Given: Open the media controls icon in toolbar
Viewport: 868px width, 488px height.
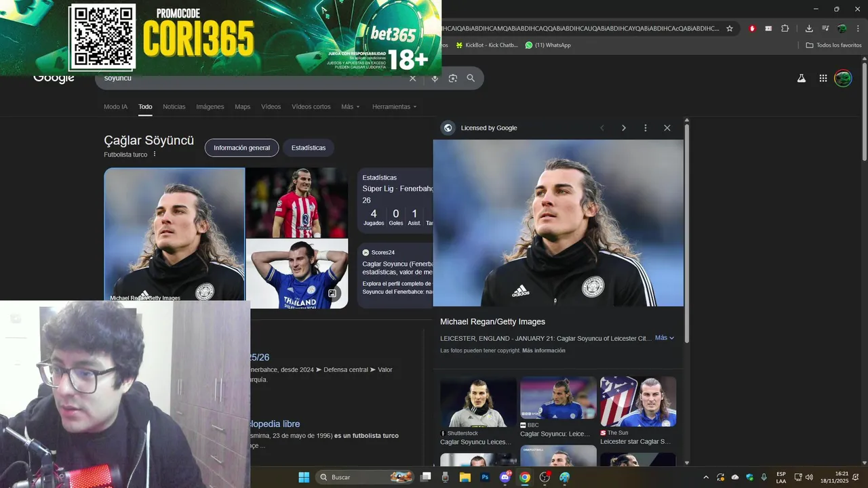Looking at the screenshot, I should point(825,28).
